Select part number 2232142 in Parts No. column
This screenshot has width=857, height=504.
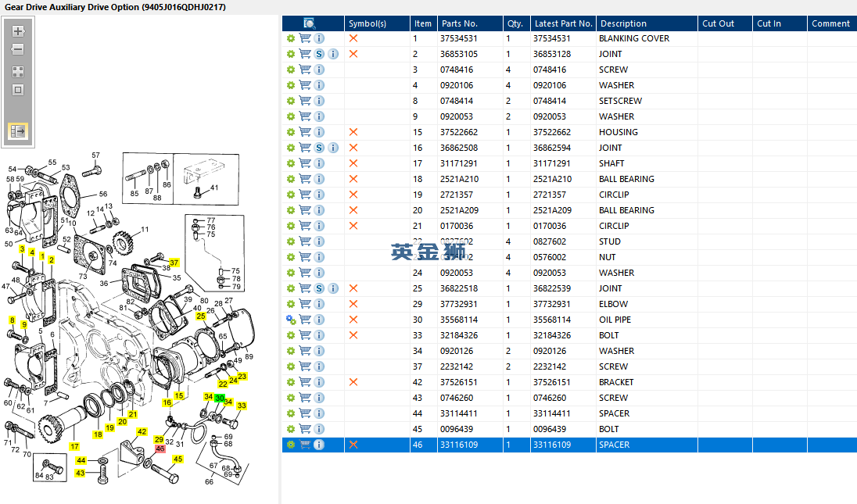pyautogui.click(x=457, y=366)
